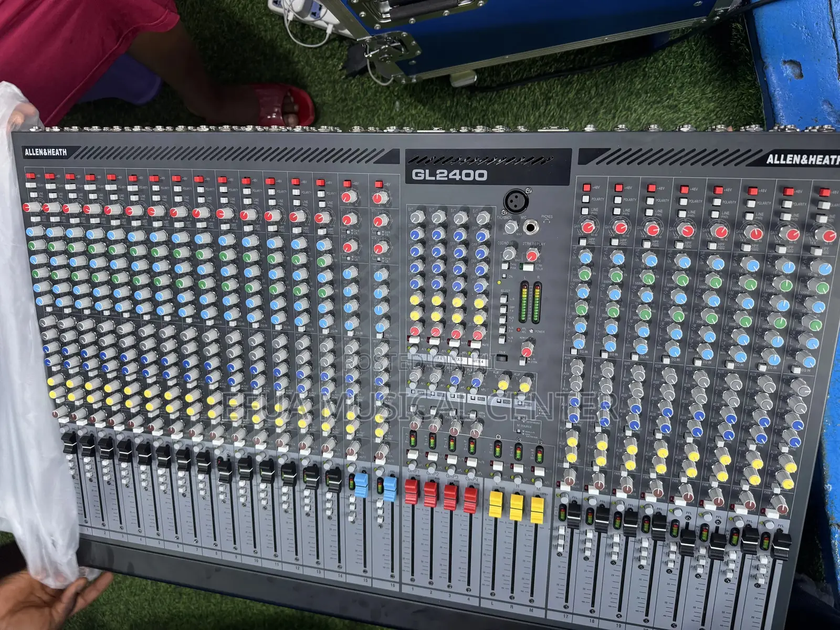
Task: Click the yellow AUX 5 master knob
Action: click(503, 382)
